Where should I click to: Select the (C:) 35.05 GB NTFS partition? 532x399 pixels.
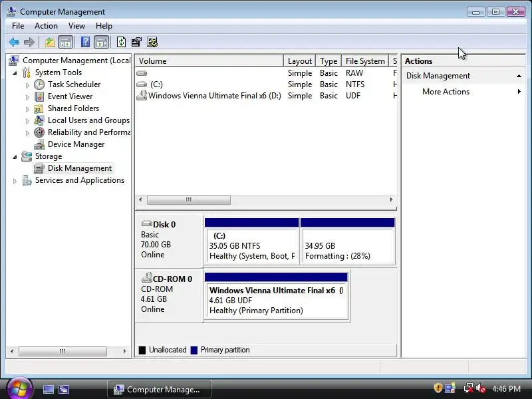[252, 241]
